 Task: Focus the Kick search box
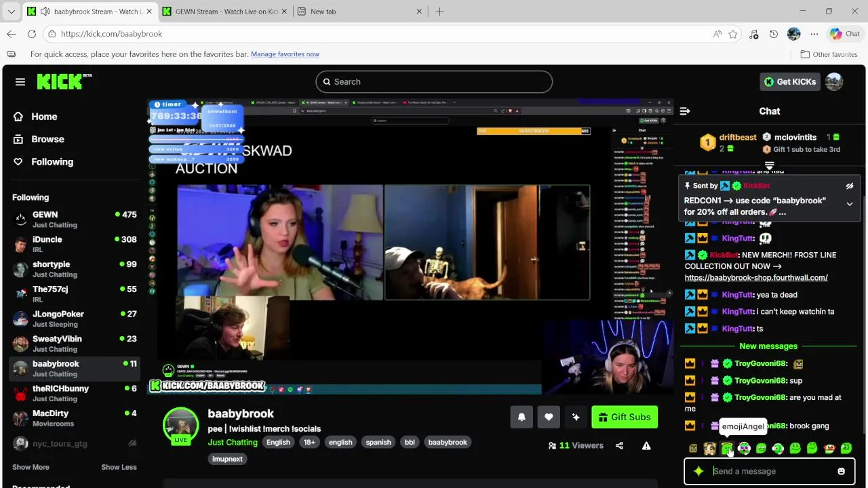434,81
